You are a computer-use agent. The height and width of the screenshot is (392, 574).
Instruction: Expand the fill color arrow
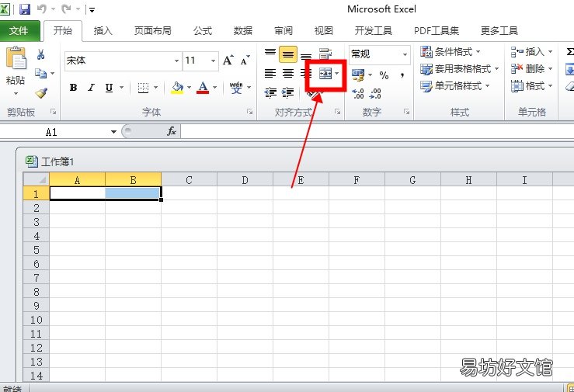point(190,88)
